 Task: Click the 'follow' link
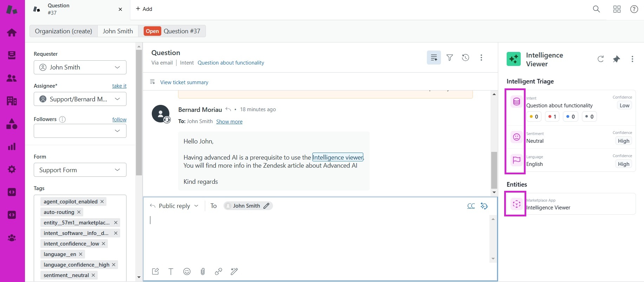click(x=119, y=120)
